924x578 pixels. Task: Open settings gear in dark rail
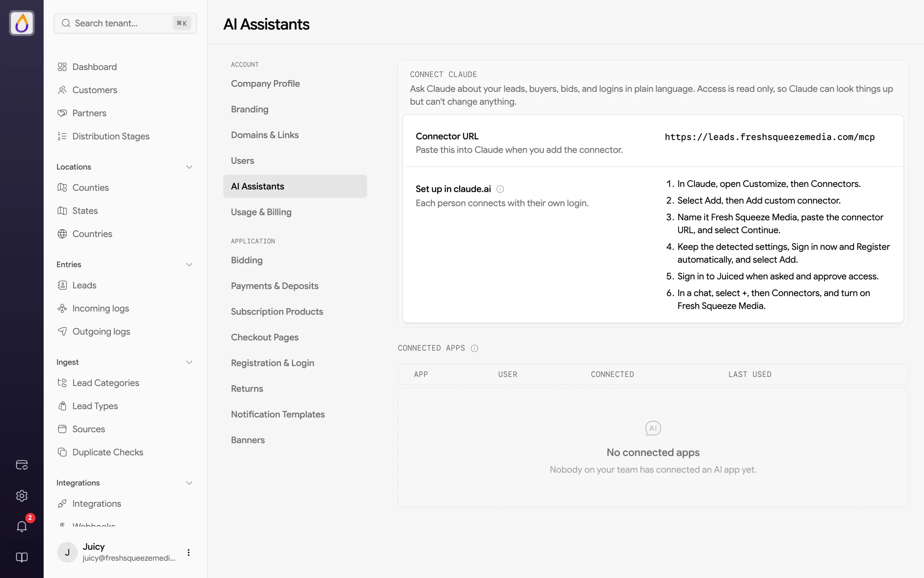click(x=22, y=495)
